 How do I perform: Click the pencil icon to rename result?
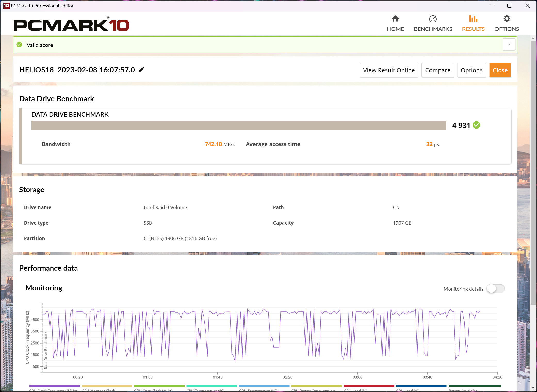click(x=141, y=70)
